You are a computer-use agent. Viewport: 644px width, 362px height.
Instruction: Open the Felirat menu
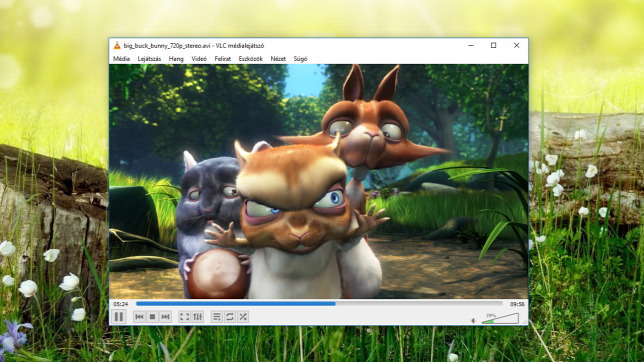pos(223,59)
